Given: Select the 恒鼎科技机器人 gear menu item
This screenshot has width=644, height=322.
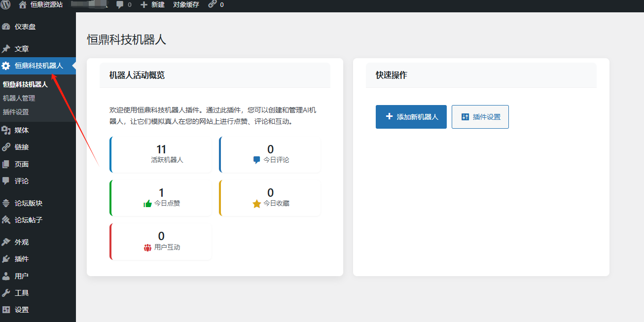Looking at the screenshot, I should pos(38,66).
